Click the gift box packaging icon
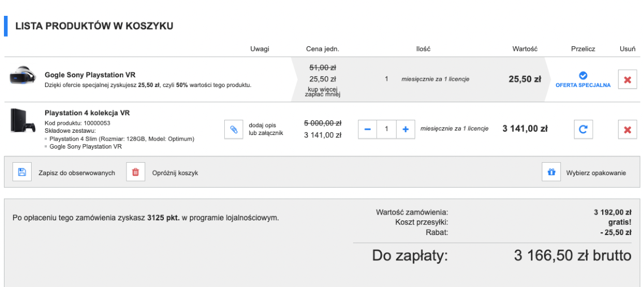The height and width of the screenshot is (287, 644). [551, 172]
